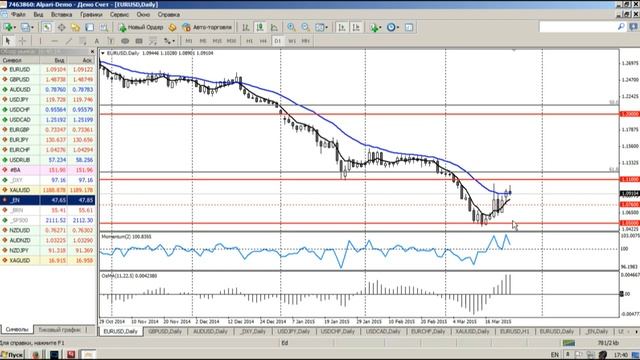
Task: Click the Windows Пуск start button
Action: coord(12,355)
